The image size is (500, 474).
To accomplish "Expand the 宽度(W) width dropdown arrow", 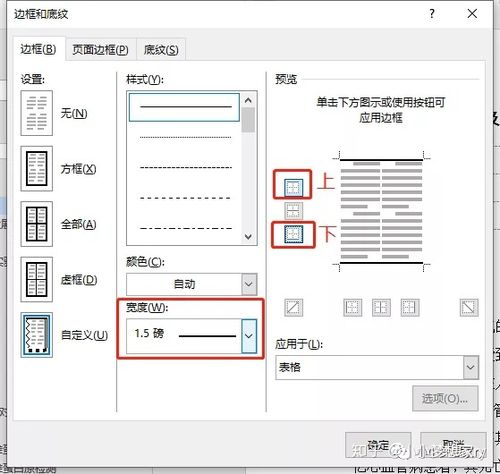I will pos(249,336).
